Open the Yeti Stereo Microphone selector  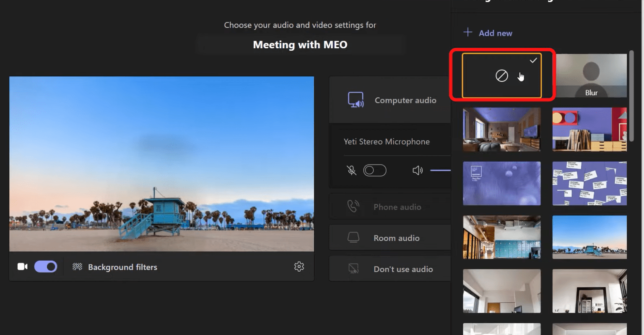(387, 141)
